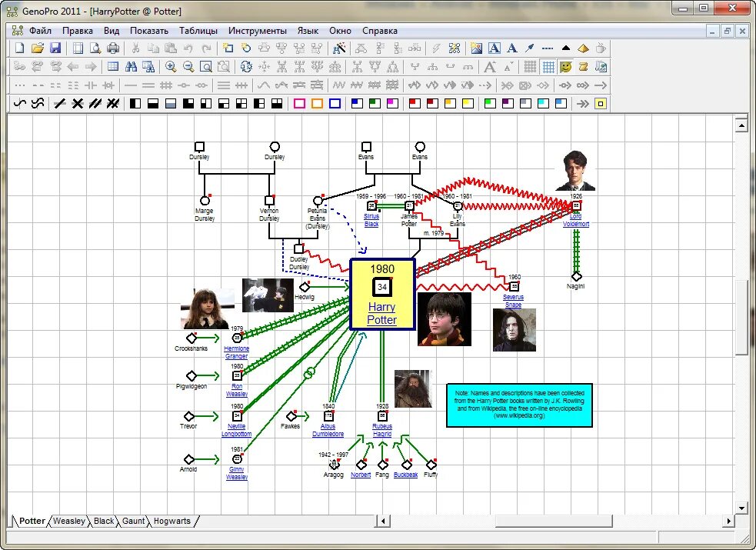The image size is (756, 550).
Task: Click the vertical scrollbar up arrow
Action: [x=741, y=126]
